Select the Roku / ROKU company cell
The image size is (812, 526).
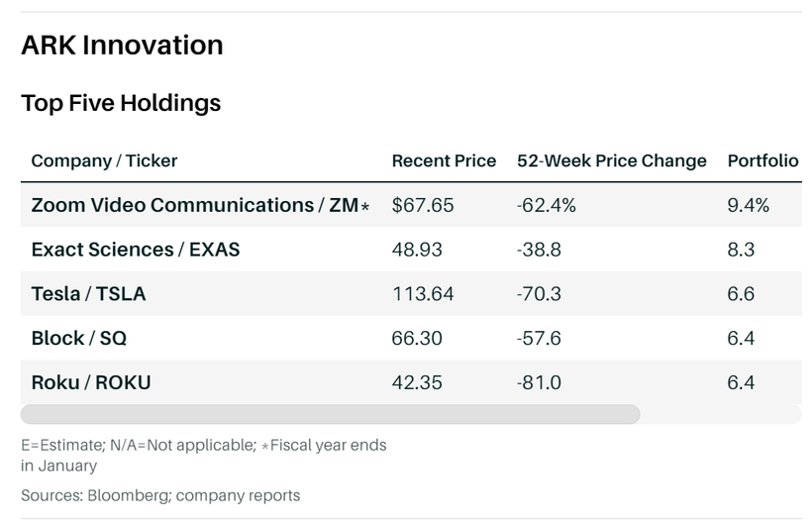[x=91, y=382]
